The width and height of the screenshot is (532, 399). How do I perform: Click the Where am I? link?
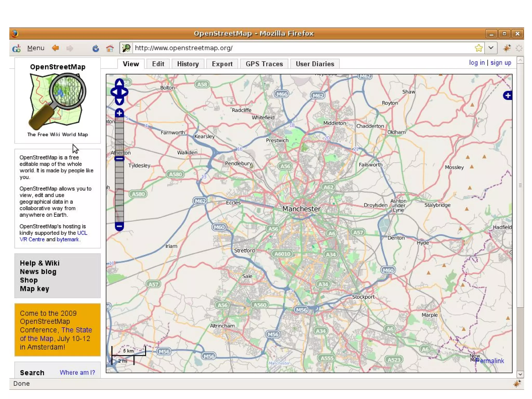[77, 372]
